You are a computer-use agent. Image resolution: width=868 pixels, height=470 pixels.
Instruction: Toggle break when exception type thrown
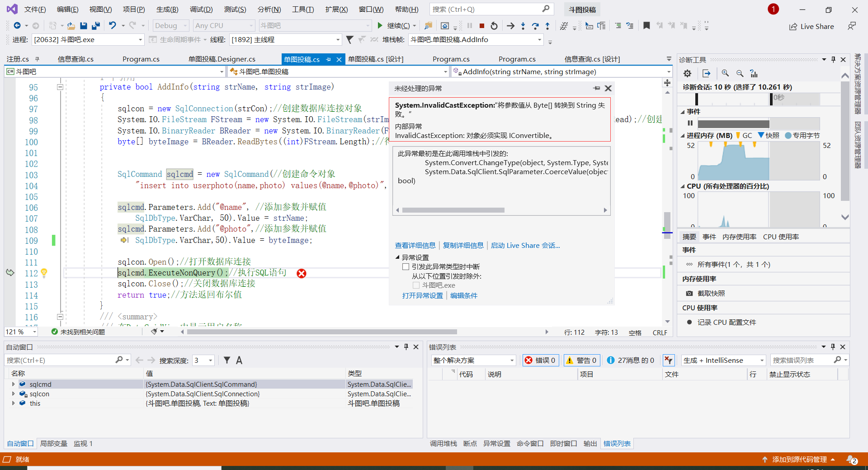[406, 267]
